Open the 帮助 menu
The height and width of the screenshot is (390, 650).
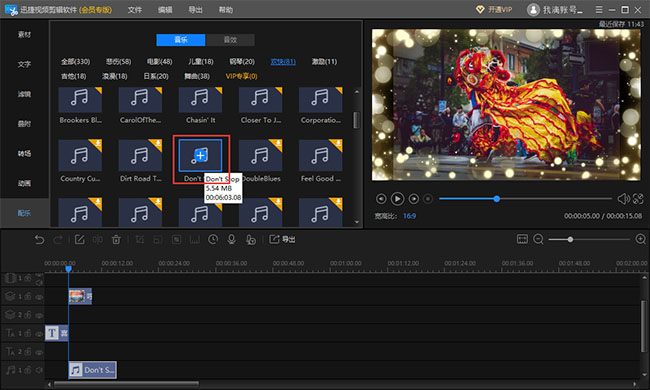[226, 10]
